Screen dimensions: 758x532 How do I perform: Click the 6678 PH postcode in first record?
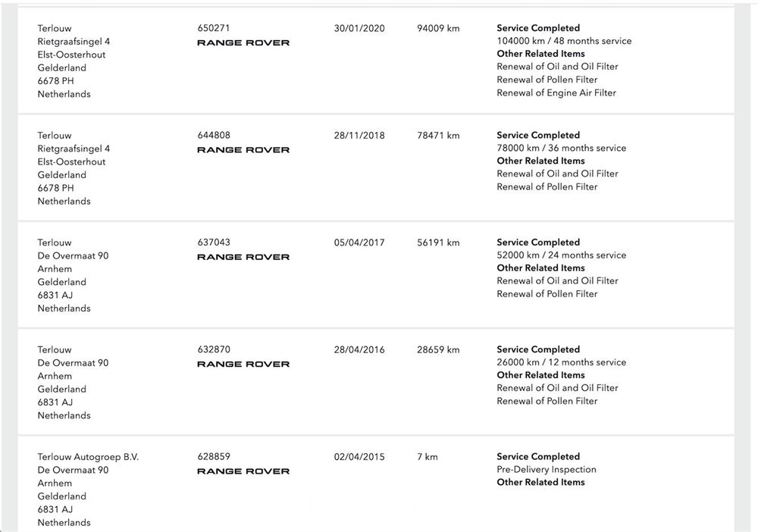point(55,81)
